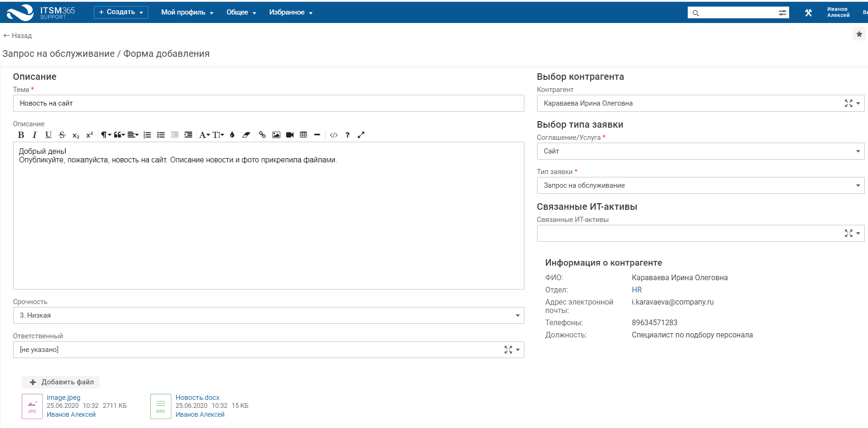Open the Создать menu
This screenshot has width=868, height=428.
[121, 12]
